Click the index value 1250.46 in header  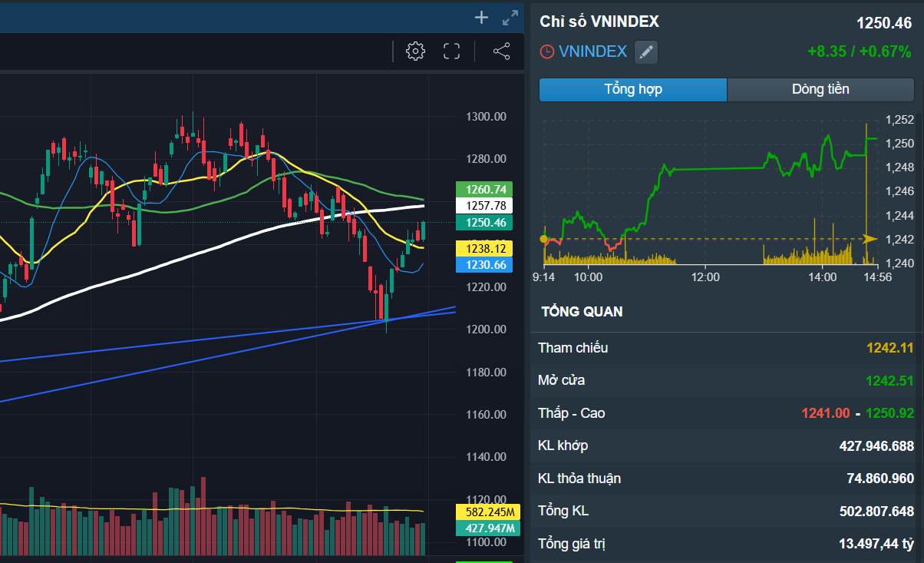click(x=884, y=24)
